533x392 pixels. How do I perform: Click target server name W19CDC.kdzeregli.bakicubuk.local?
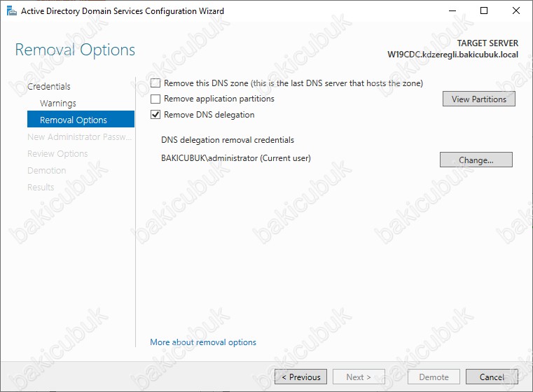tap(452, 55)
